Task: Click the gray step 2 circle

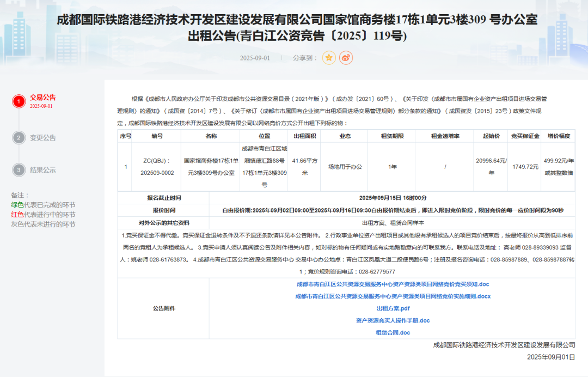Action: [19, 138]
